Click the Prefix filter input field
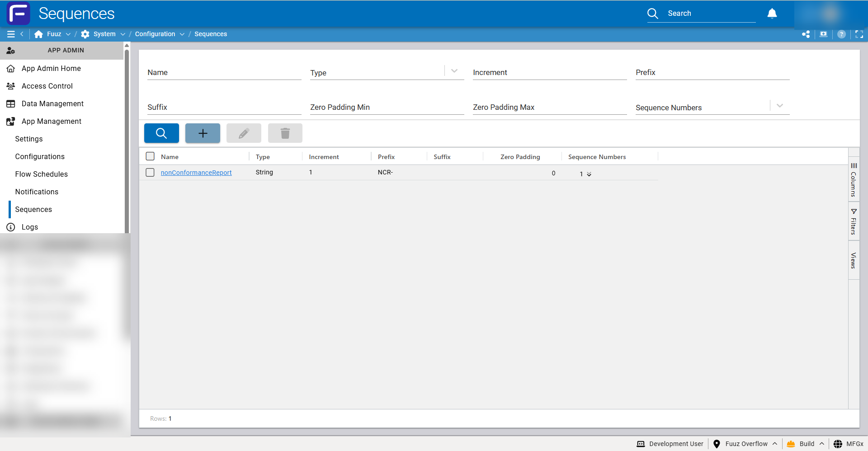This screenshot has height=451, width=868. [712, 72]
